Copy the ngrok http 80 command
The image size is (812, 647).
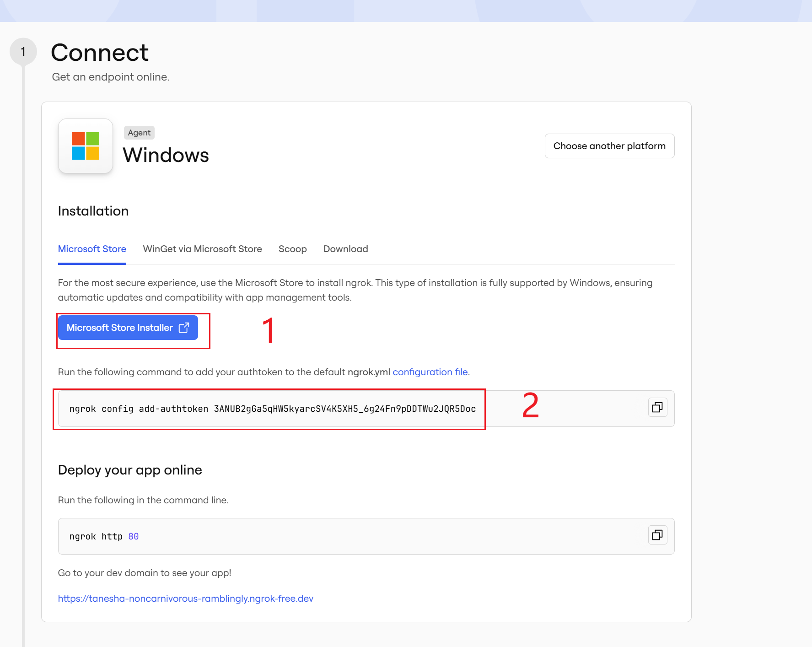(x=657, y=535)
